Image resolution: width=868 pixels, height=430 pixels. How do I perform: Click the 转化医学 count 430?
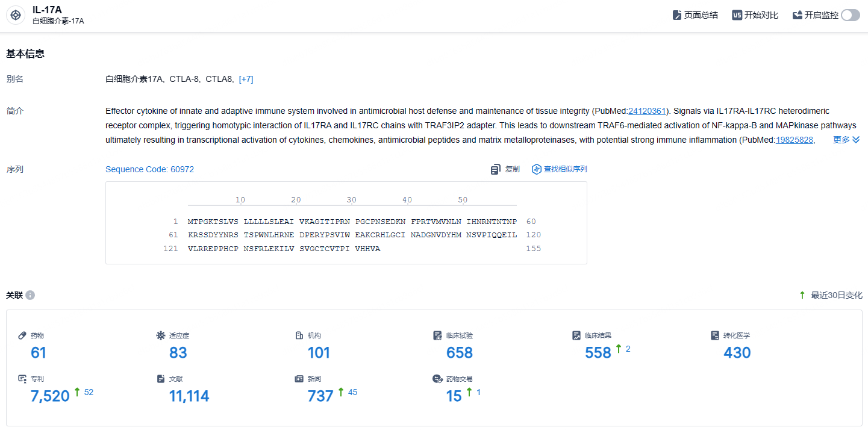click(737, 353)
